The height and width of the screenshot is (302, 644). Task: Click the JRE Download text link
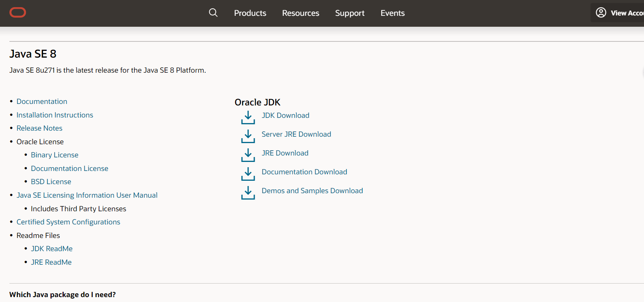click(x=285, y=153)
